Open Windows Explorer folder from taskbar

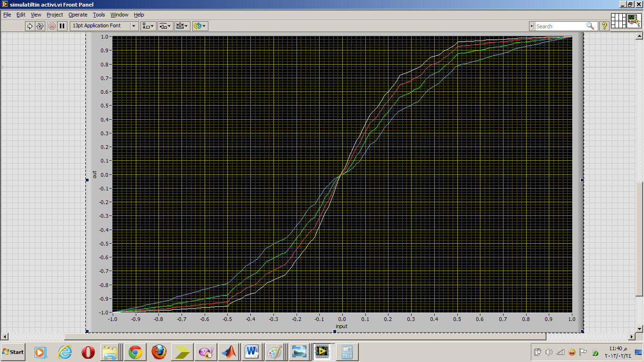click(111, 352)
